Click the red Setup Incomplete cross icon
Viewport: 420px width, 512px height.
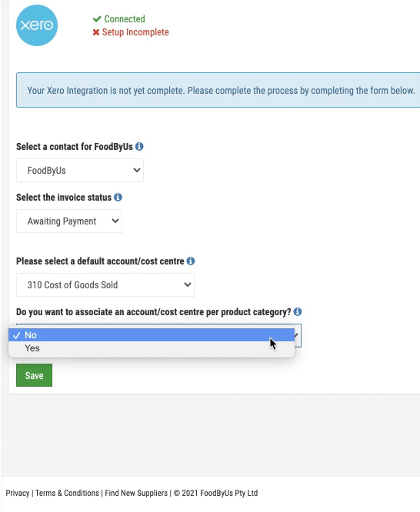click(95, 32)
